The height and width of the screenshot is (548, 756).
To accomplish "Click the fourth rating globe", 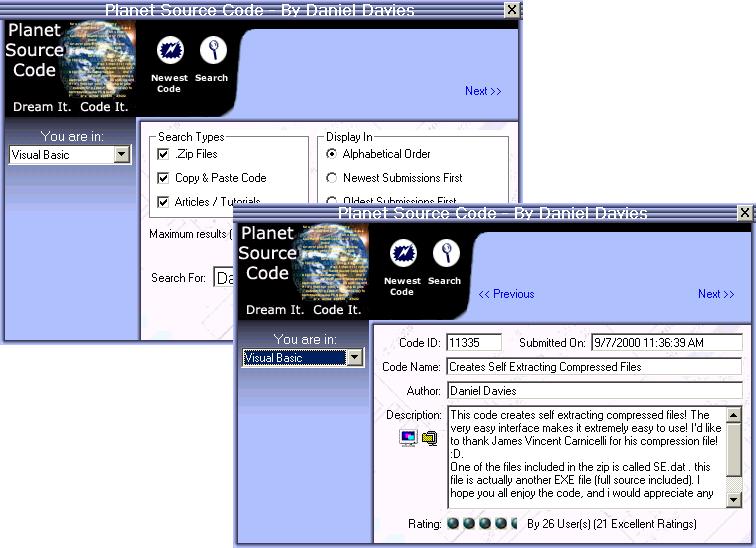I will click(501, 523).
